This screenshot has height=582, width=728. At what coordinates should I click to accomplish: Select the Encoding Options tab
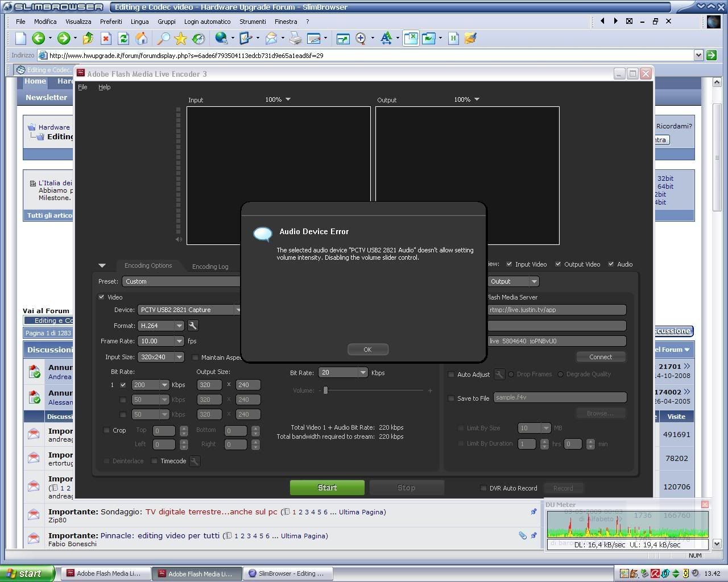click(148, 265)
